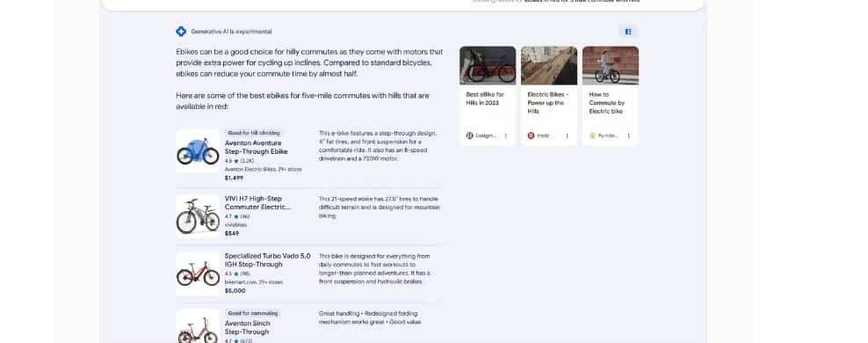
Task: Click 'Ebikes can be a good choice' paragraph
Action: coord(309,62)
